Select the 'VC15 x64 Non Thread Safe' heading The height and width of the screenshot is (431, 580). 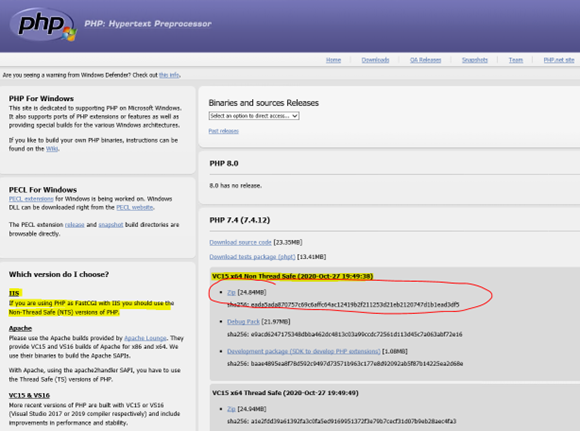click(293, 276)
